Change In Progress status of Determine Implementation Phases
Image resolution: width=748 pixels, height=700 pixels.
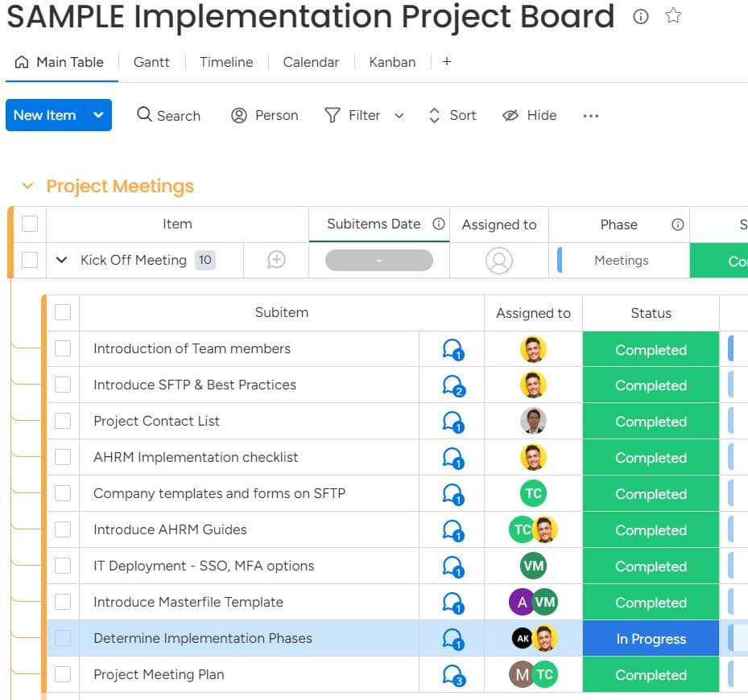coord(651,639)
